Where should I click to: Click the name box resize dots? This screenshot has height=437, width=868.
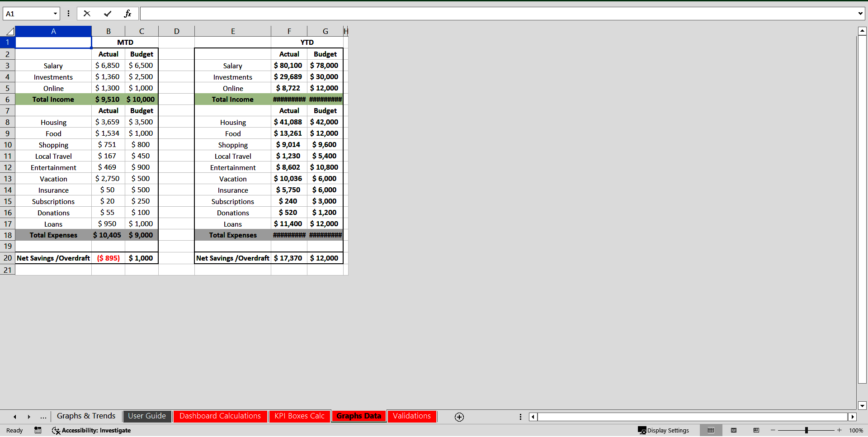click(x=68, y=14)
